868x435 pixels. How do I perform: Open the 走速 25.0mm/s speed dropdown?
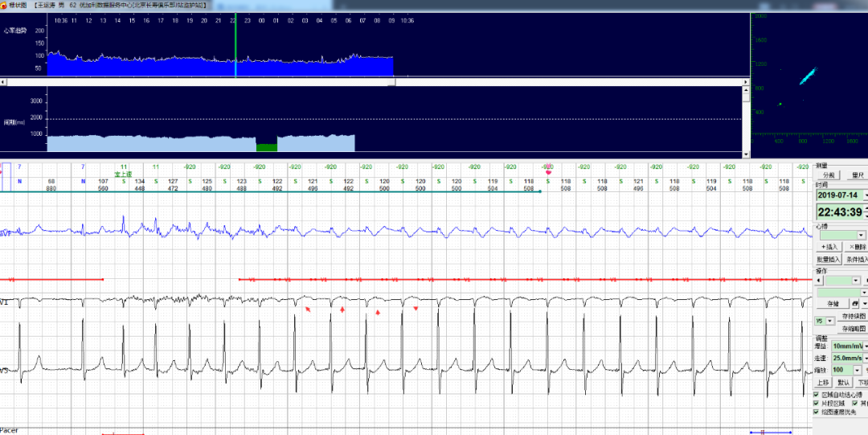[x=865, y=358]
